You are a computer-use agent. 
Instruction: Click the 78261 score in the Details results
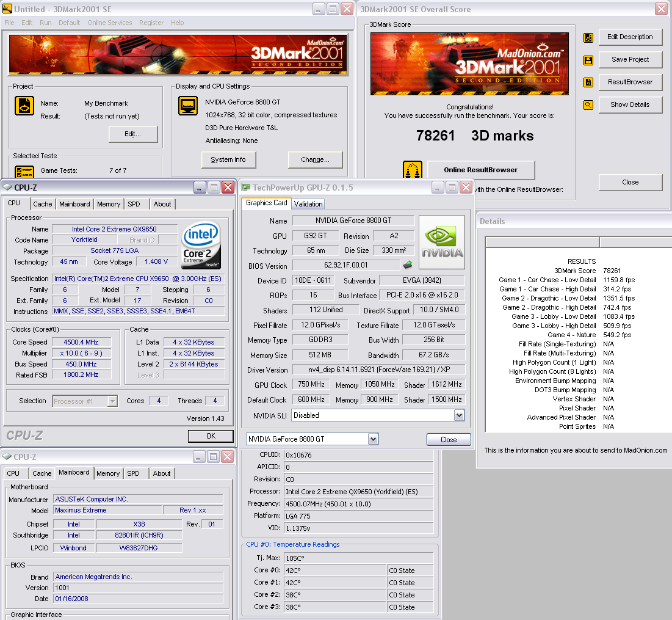pyautogui.click(x=612, y=271)
